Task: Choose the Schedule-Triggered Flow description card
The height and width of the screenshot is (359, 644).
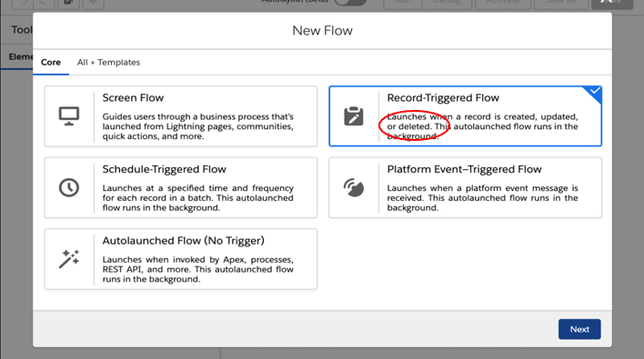Action: pos(181,187)
